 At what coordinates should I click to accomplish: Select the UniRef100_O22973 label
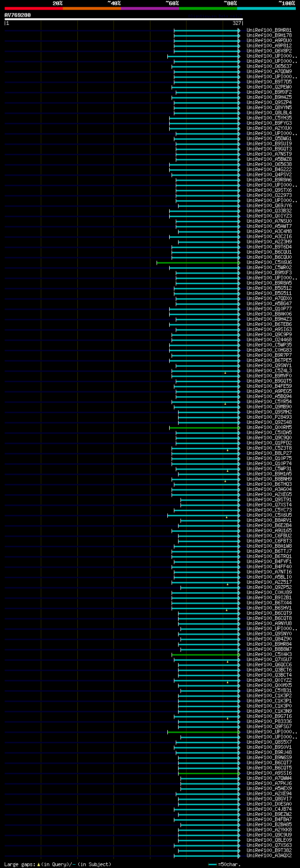[269, 196]
